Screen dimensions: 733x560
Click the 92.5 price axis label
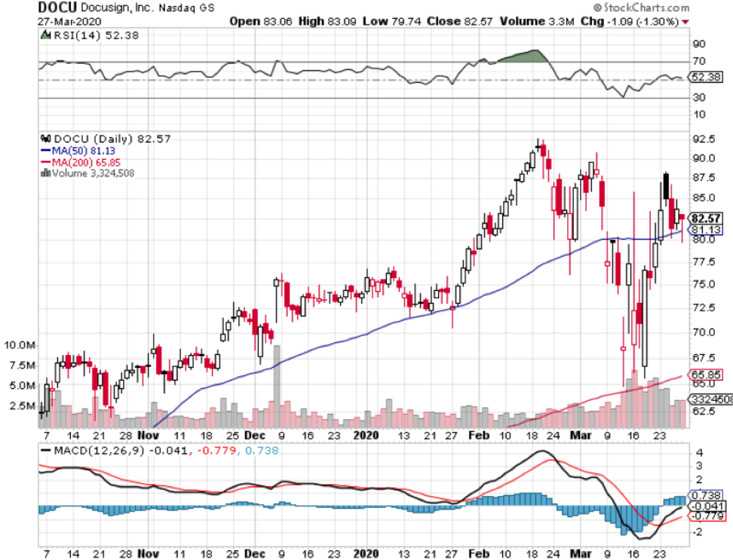[x=704, y=139]
